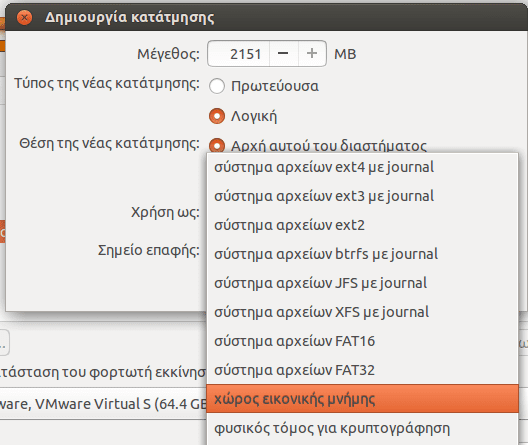This screenshot has width=528, height=445.
Task: Open the VMware Virtual S boot device dropdown
Action: 103,404
